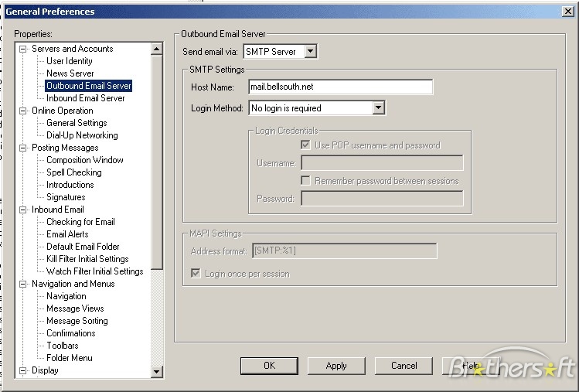Click the Apply button
The image size is (579, 392).
pos(336,366)
